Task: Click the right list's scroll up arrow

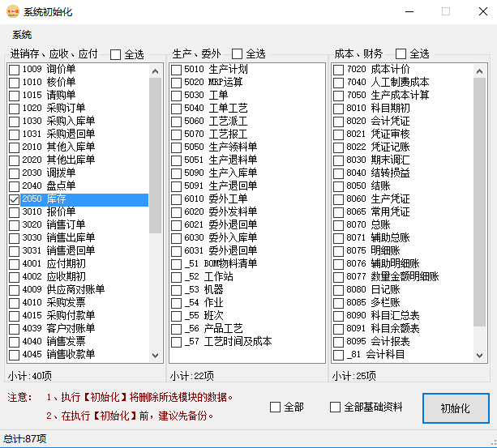Action: click(479, 71)
